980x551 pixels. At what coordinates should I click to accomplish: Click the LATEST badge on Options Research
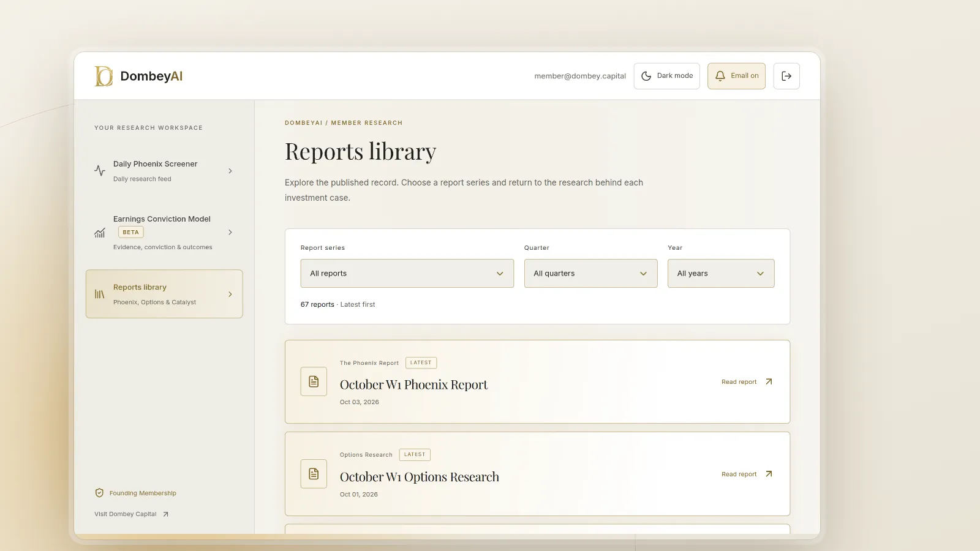pyautogui.click(x=415, y=454)
